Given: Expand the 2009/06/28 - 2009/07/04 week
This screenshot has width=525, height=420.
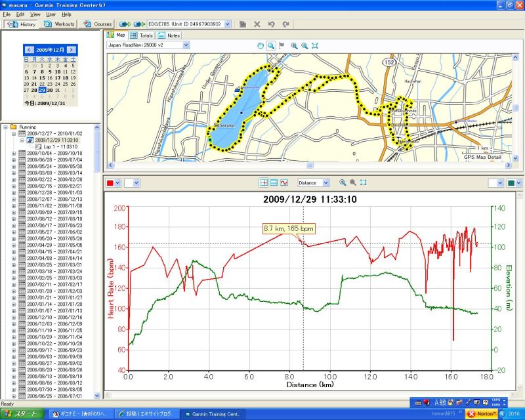Looking at the screenshot, I should click(14, 159).
